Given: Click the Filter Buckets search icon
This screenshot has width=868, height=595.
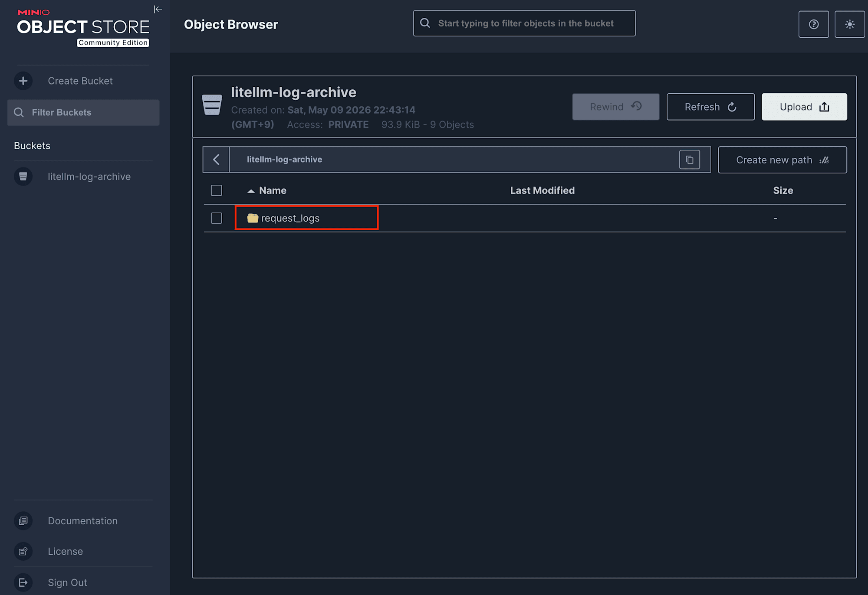Looking at the screenshot, I should (x=19, y=113).
